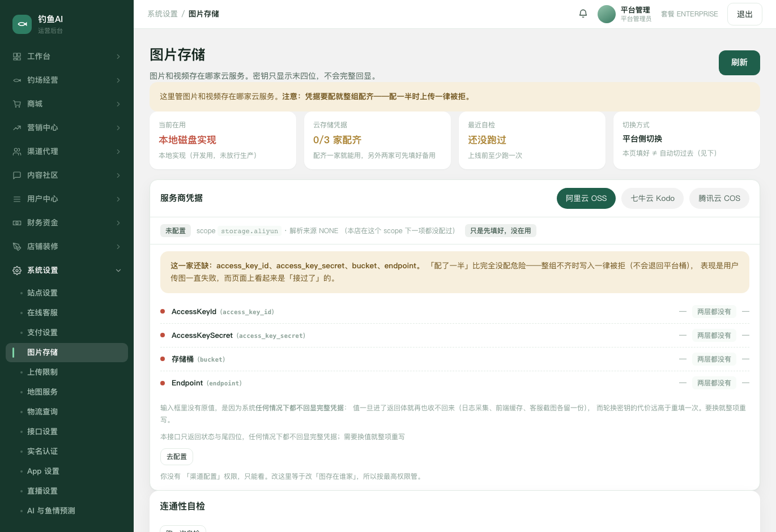Switch to the 阿里云 OSS provider tab
The image size is (776, 532).
586,199
